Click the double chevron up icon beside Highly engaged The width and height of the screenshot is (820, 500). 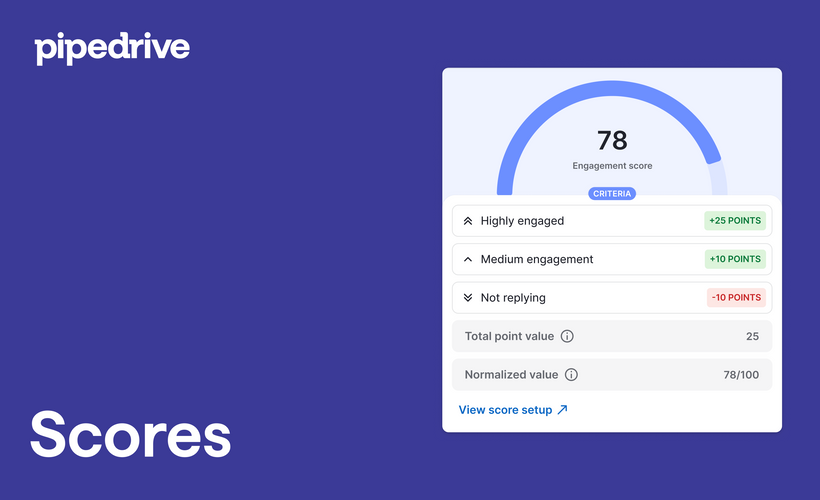pos(468,221)
